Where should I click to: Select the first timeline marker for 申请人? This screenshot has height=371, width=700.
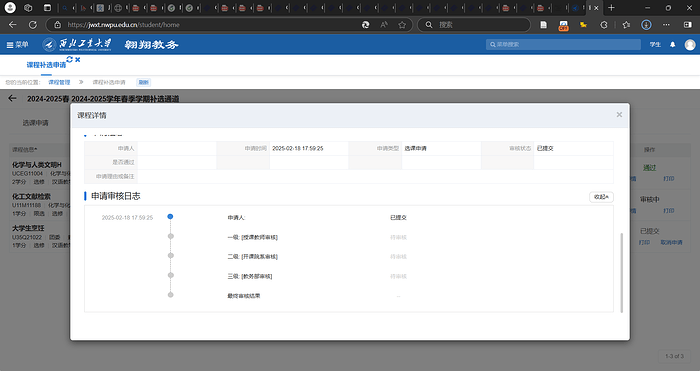pyautogui.click(x=170, y=217)
